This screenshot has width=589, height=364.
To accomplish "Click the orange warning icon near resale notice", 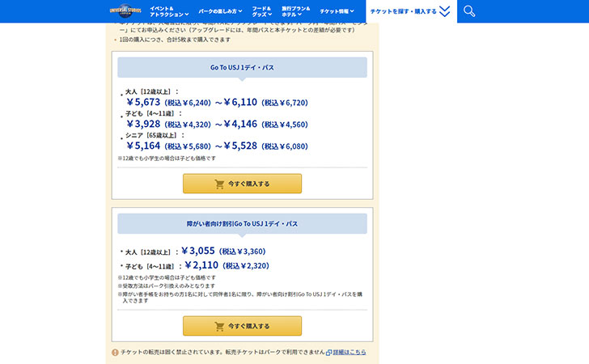I will 115,353.
